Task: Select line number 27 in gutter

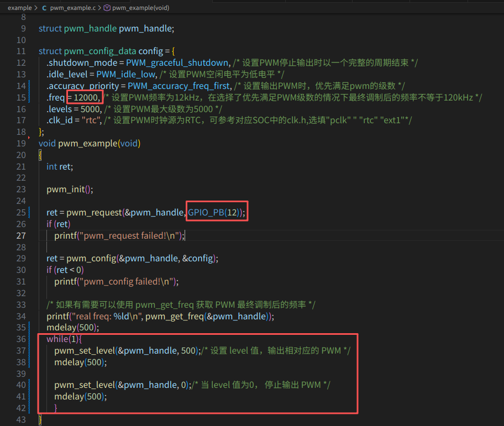Action: click(21, 235)
